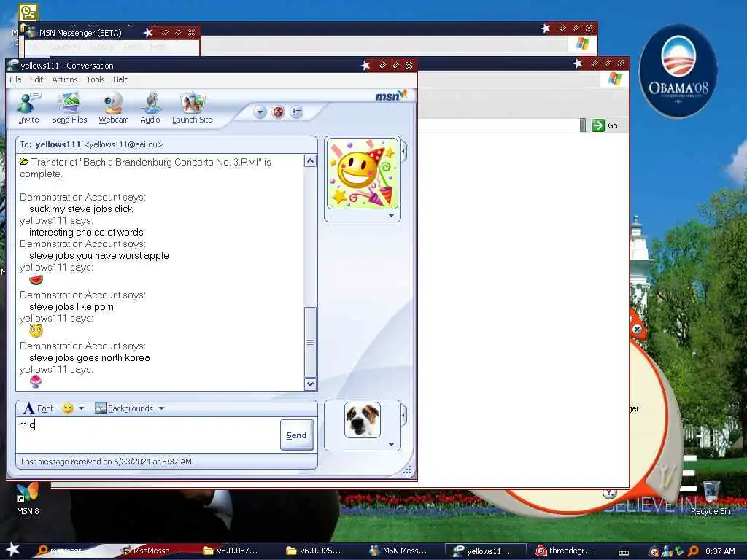Open the File menu

(x=15, y=79)
